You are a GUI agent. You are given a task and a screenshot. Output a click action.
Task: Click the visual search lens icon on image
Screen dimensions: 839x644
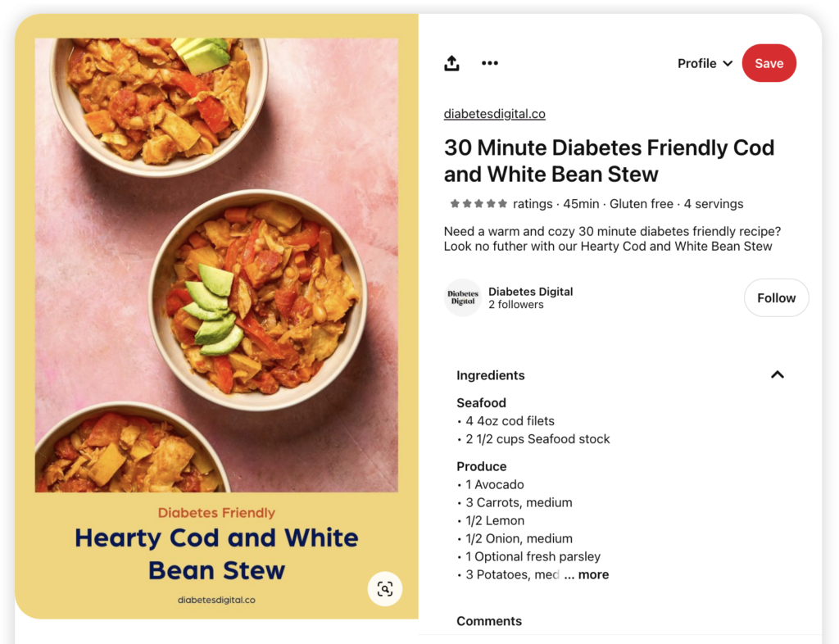coord(385,589)
